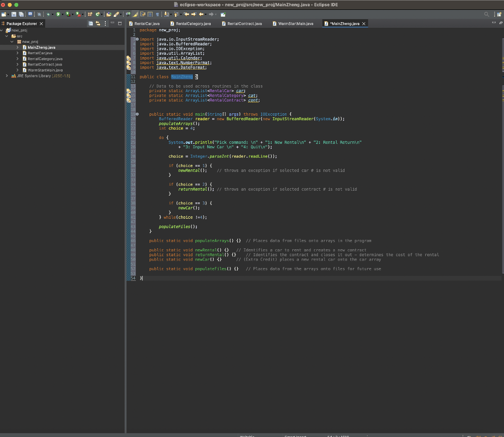Save the current file using the Save icon
The height and width of the screenshot is (437, 504).
click(x=13, y=14)
